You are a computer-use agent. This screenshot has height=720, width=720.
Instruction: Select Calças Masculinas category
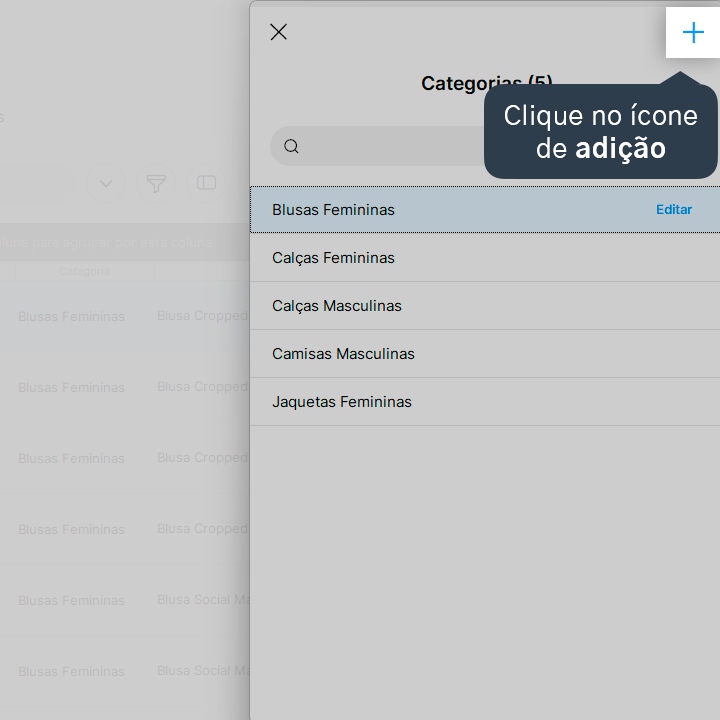click(x=485, y=306)
